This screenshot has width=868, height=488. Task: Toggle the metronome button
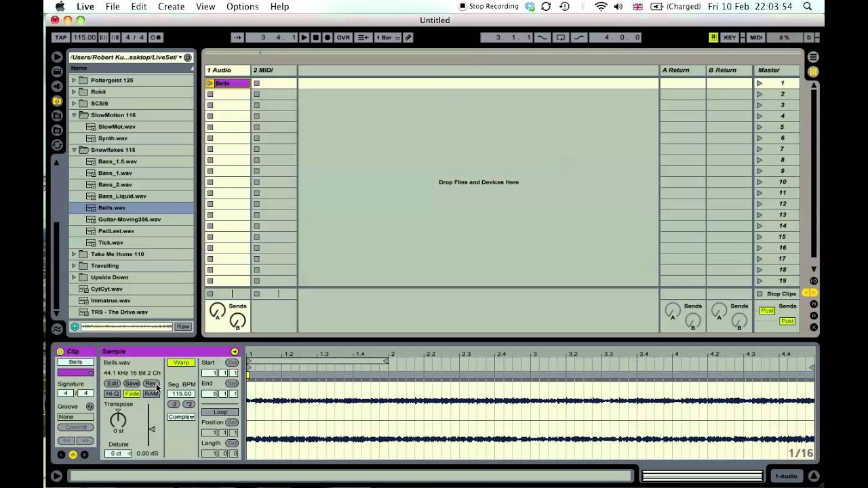click(156, 37)
